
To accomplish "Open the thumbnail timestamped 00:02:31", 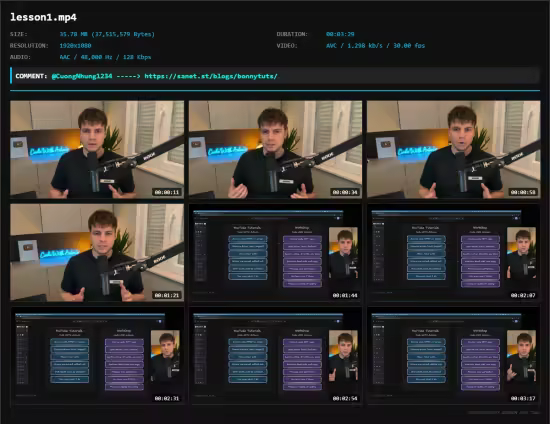I will click(x=97, y=356).
